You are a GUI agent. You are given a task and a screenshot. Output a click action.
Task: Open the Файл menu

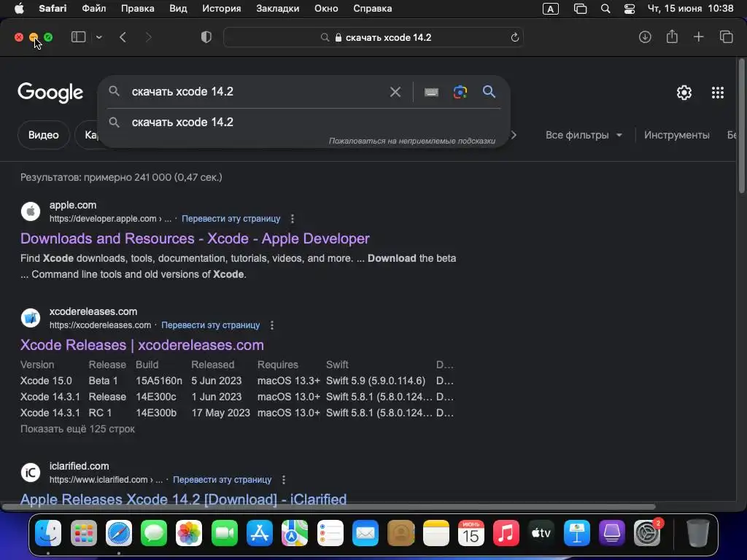click(94, 9)
